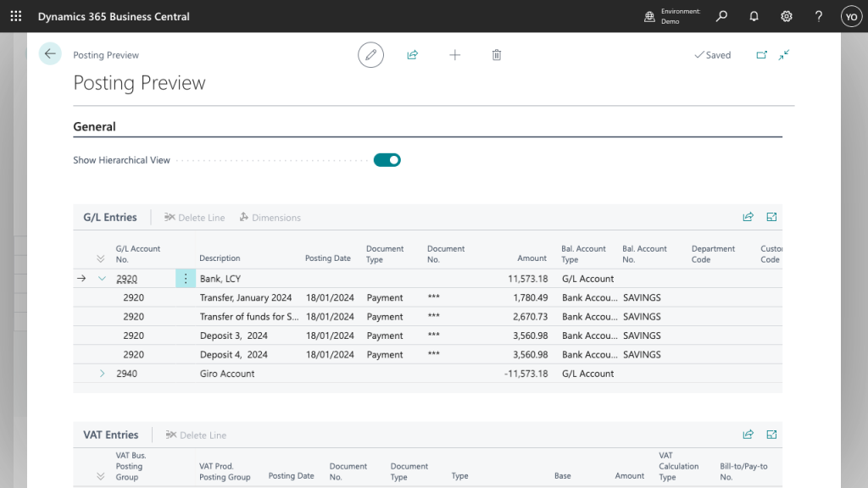Collapse the page with the shrink icon
Image resolution: width=868 pixels, height=488 pixels.
pyautogui.click(x=784, y=55)
